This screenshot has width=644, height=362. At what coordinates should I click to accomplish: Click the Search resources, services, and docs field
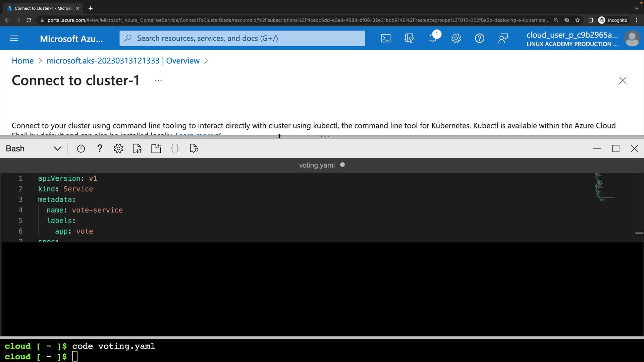point(242,38)
